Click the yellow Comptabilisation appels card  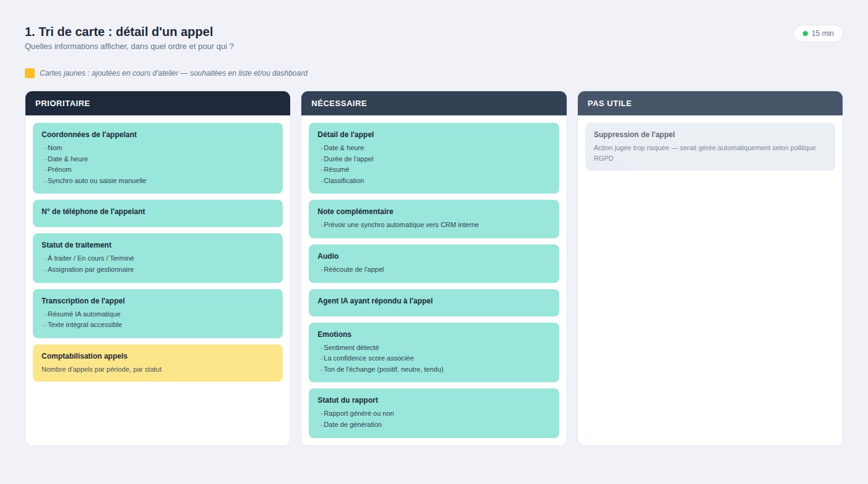click(157, 363)
